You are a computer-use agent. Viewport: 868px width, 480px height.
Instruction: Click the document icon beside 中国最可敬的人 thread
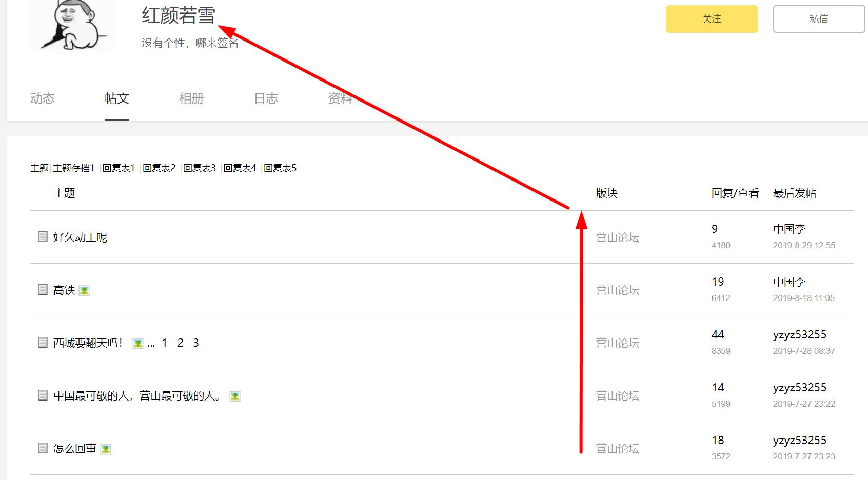click(43, 395)
